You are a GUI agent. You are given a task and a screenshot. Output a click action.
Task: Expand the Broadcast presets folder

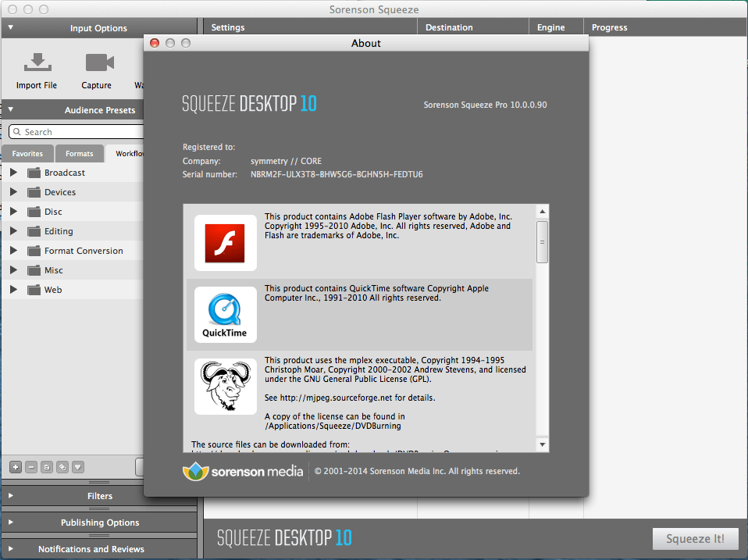click(x=14, y=172)
